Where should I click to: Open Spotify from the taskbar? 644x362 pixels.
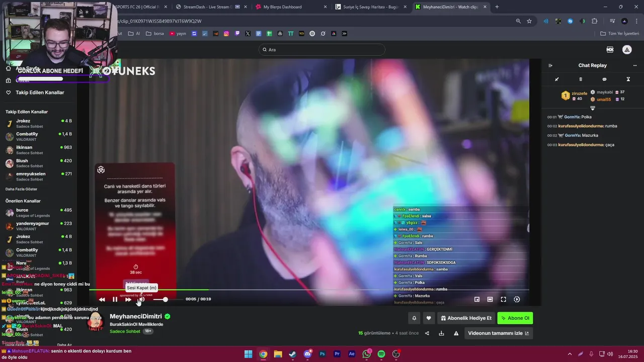381,354
